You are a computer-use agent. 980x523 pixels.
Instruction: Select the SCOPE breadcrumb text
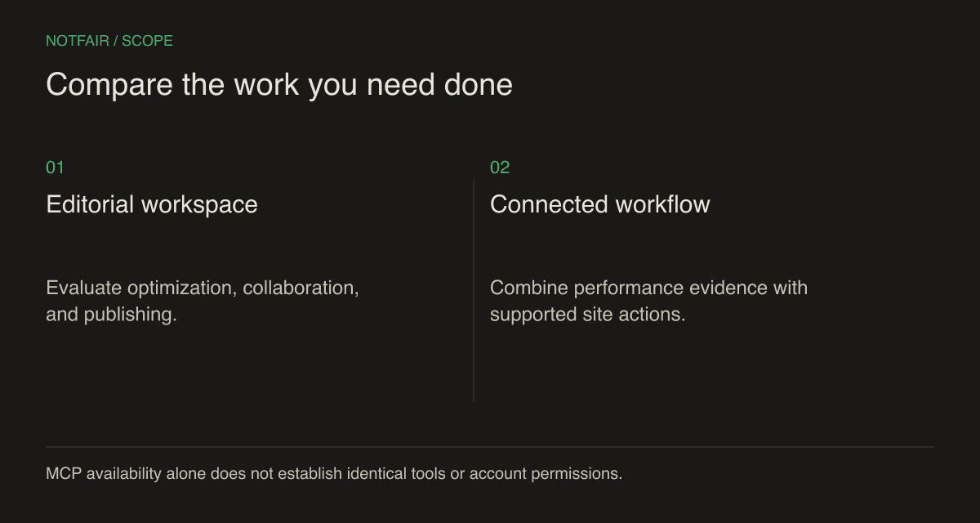147,41
